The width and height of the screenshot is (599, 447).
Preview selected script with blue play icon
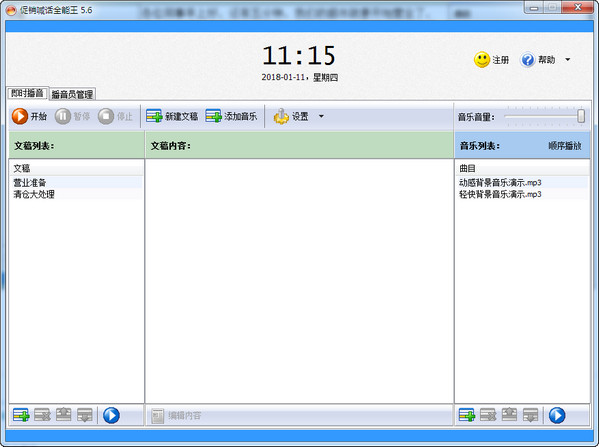click(111, 415)
